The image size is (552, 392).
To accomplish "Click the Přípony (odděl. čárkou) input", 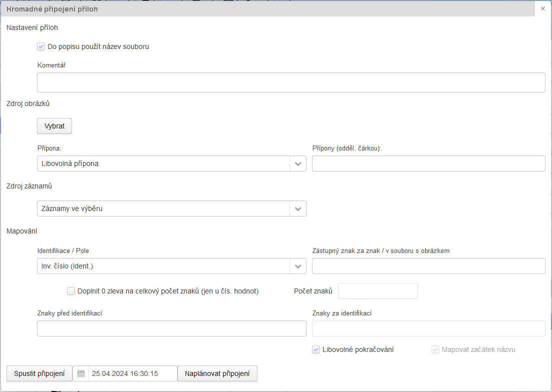I will [428, 163].
